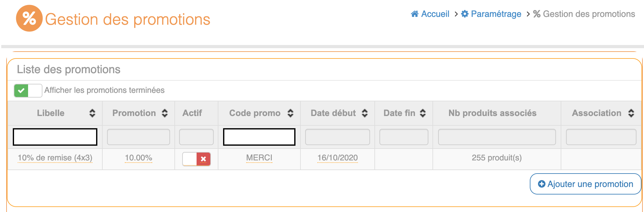The width and height of the screenshot is (644, 212).
Task: Click Ajouter une promotion button
Action: click(585, 184)
